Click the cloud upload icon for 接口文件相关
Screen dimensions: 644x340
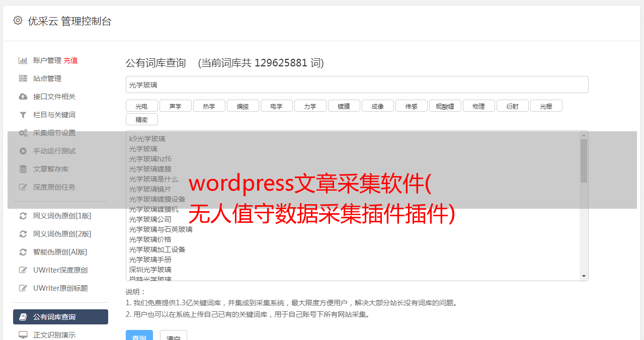[x=23, y=97]
